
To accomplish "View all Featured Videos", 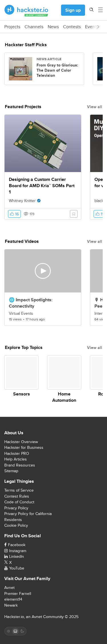I will coord(94,241).
